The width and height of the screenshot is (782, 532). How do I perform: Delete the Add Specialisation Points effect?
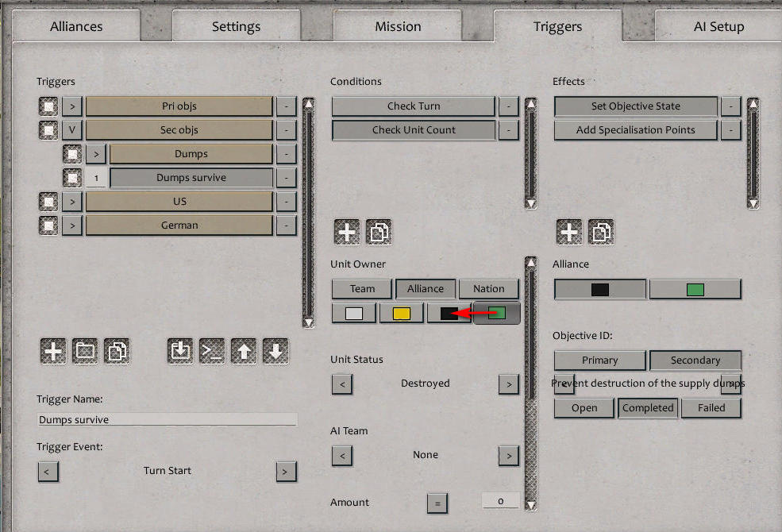coord(731,130)
